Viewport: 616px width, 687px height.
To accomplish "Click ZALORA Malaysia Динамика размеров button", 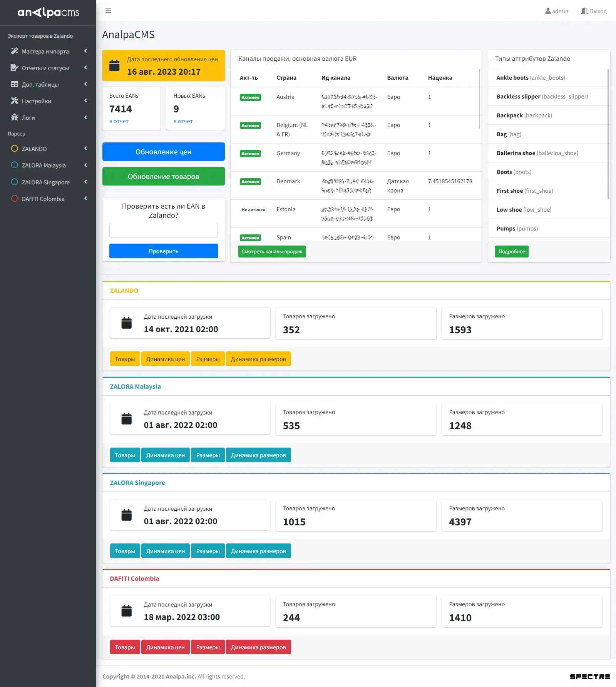I will point(258,455).
